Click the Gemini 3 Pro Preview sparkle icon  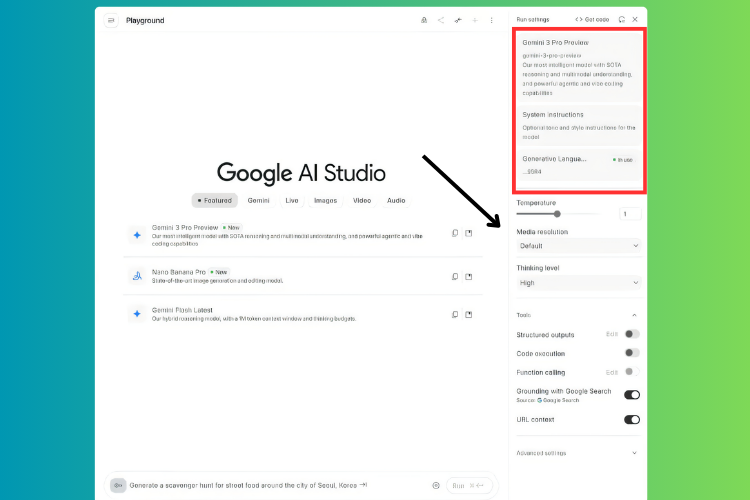coord(137,235)
